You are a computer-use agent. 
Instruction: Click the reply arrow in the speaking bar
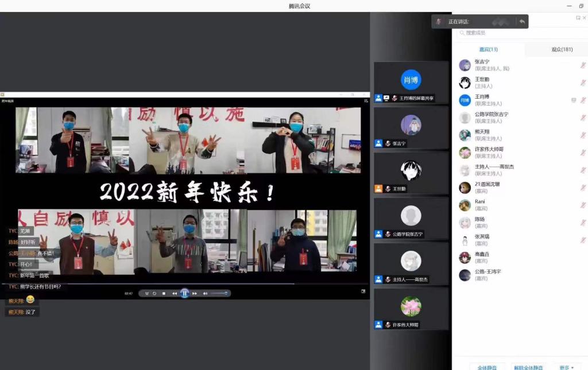522,21
